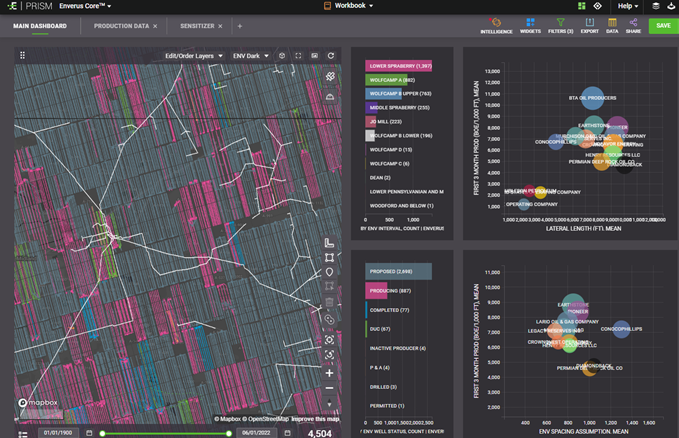
Task: Toggle the 3D cube view on map
Action: 282,55
